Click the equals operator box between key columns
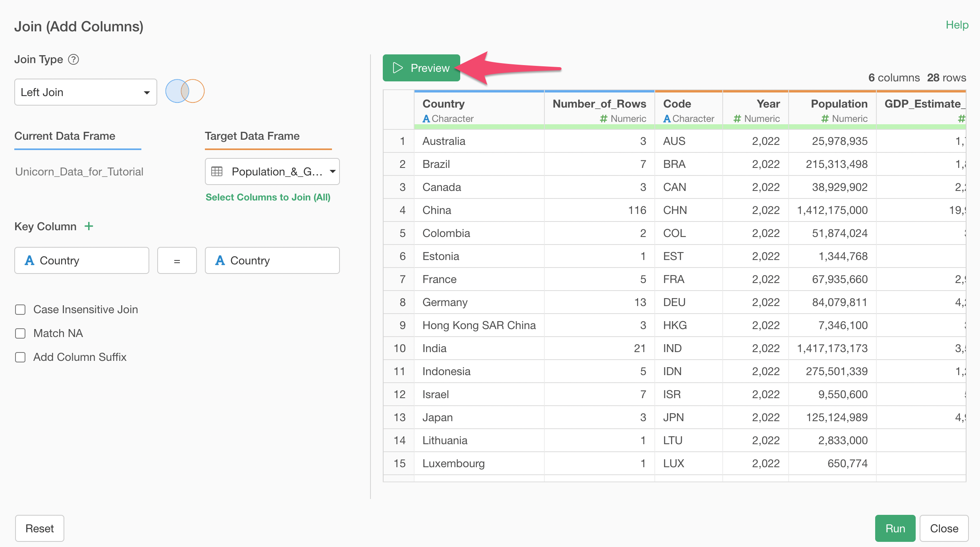The image size is (980, 547). coord(177,261)
